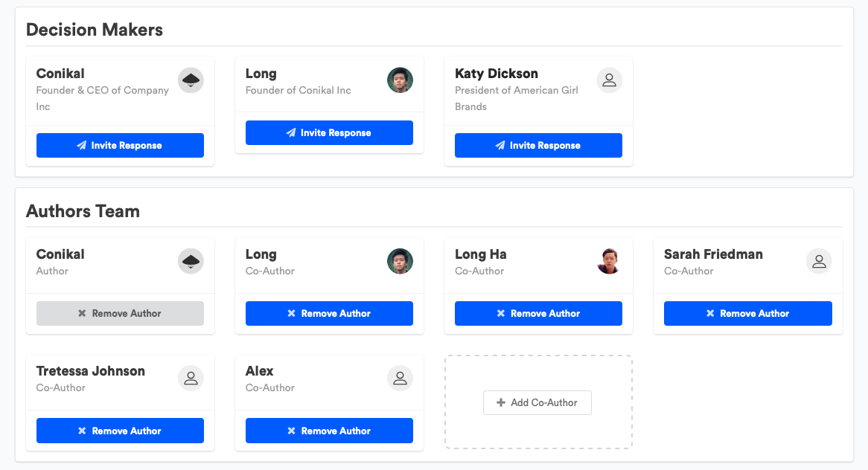
Task: Click Long's photo avatar in Authors Team
Action: 400,261
